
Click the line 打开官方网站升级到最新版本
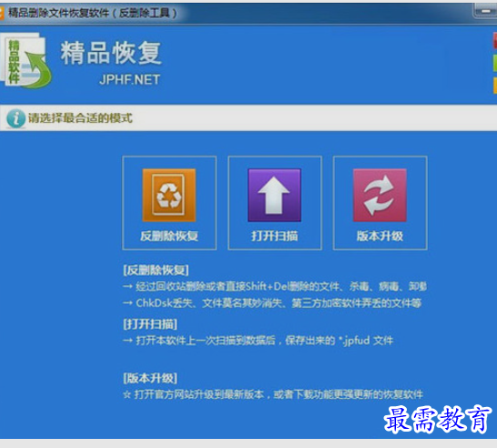pos(273,394)
